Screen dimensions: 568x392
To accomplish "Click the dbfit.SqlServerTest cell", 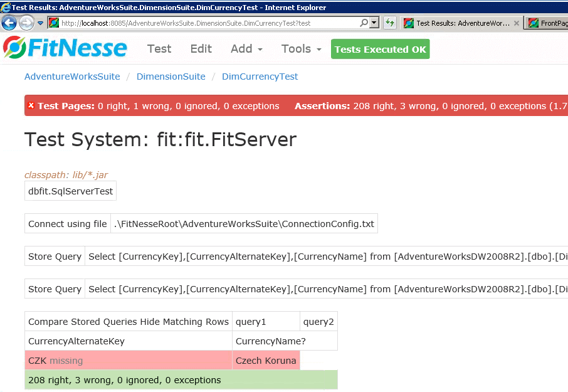I will coord(70,191).
